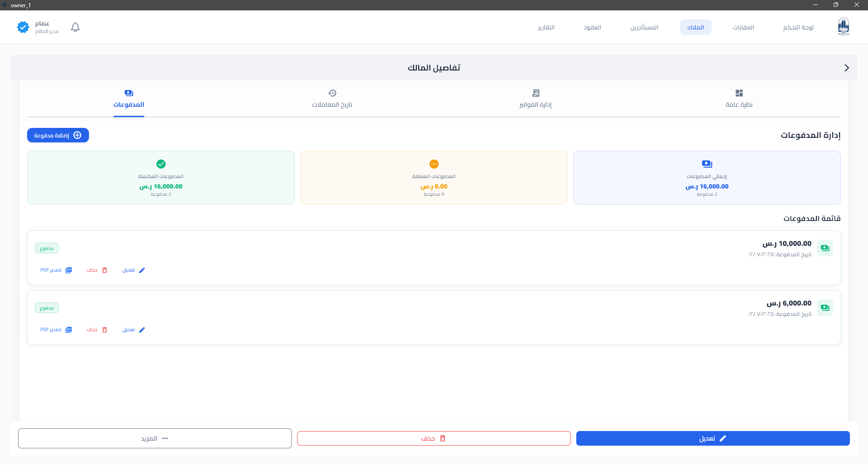Click the 0.00 ر.س pending amount
The height and width of the screenshot is (465, 868).
click(x=434, y=186)
